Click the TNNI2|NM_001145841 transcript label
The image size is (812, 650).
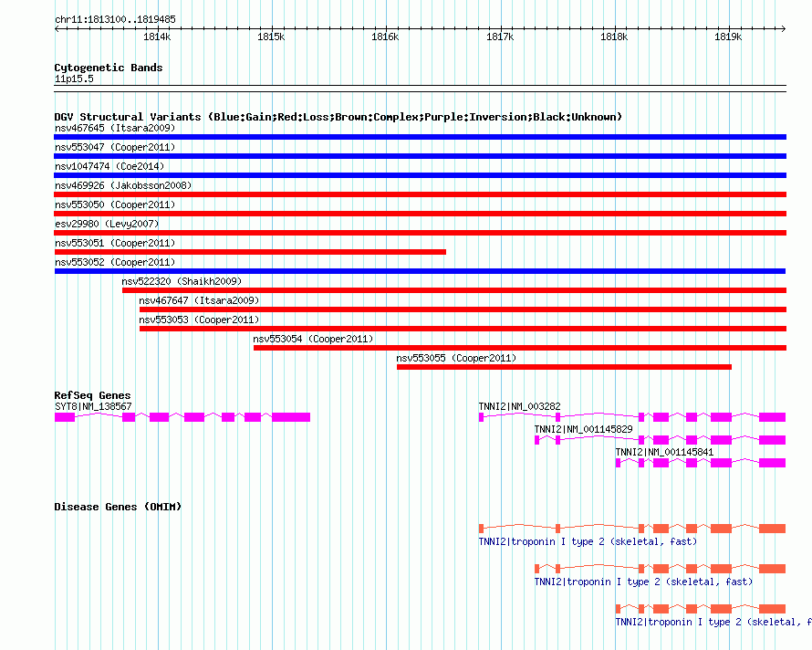click(664, 452)
